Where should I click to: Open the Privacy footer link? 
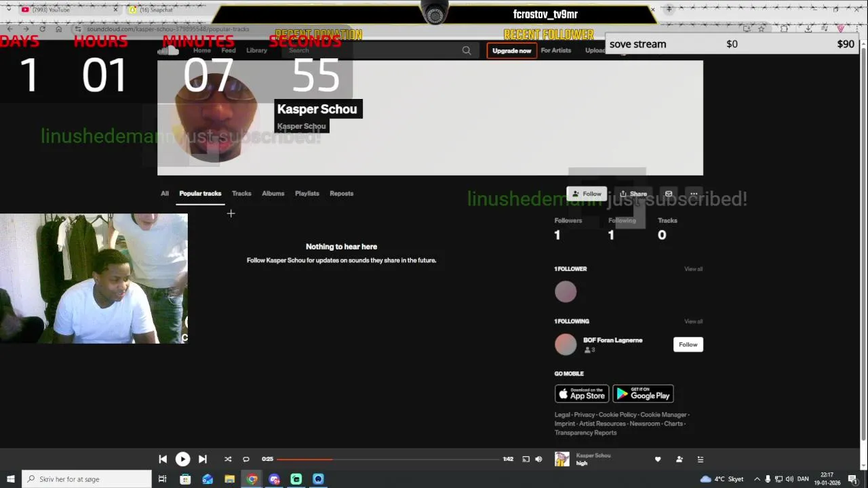coord(585,415)
